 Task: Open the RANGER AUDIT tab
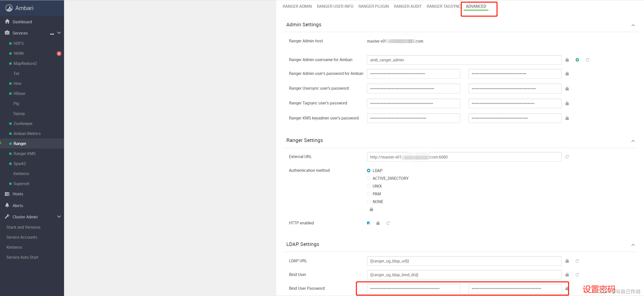click(407, 7)
